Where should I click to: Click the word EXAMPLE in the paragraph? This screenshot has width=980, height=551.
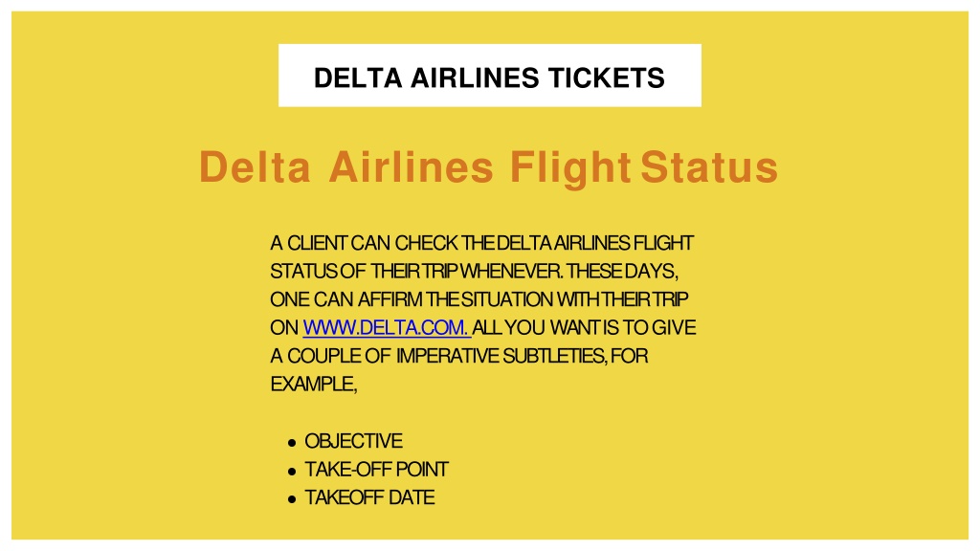pos(312,384)
